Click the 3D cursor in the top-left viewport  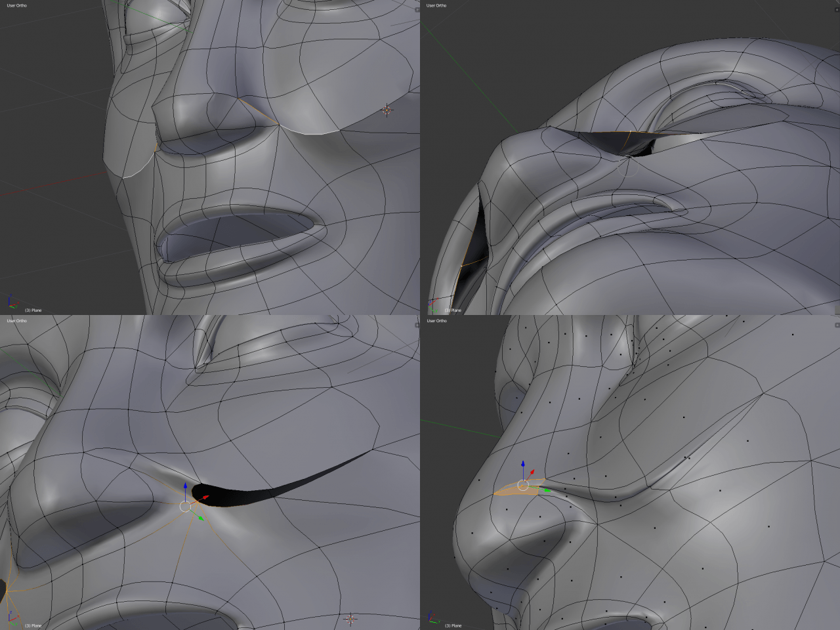387,110
